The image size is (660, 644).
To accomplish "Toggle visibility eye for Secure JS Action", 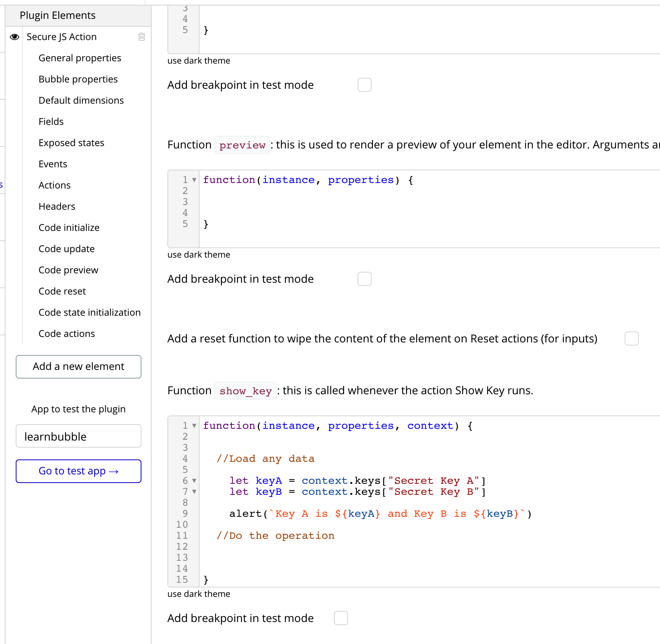I will point(15,37).
